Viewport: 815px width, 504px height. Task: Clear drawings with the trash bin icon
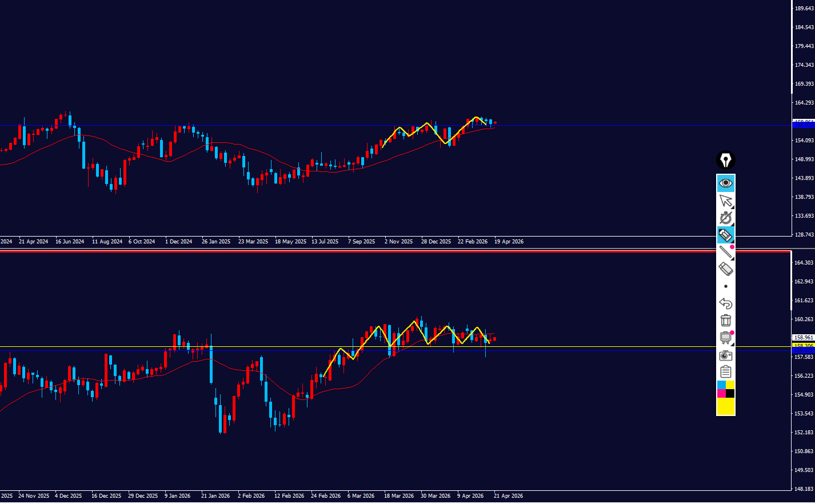tap(725, 321)
